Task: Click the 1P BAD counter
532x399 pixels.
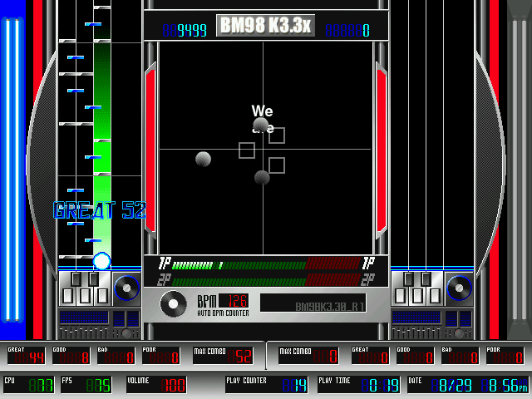Action: pos(116,356)
